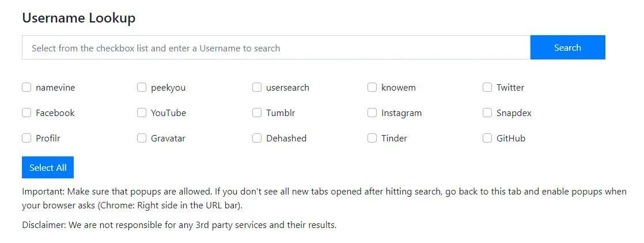Enable YouTube in the site list

coord(142,113)
